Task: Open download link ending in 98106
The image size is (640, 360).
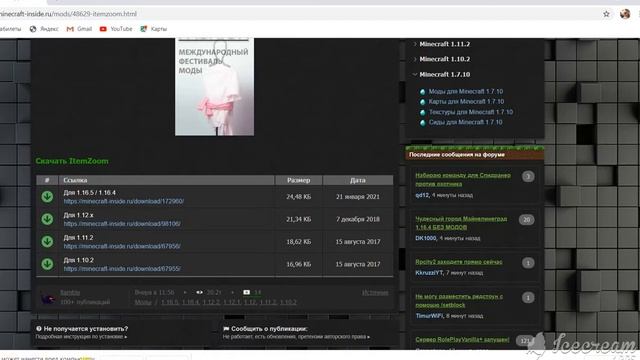Action: click(x=122, y=224)
